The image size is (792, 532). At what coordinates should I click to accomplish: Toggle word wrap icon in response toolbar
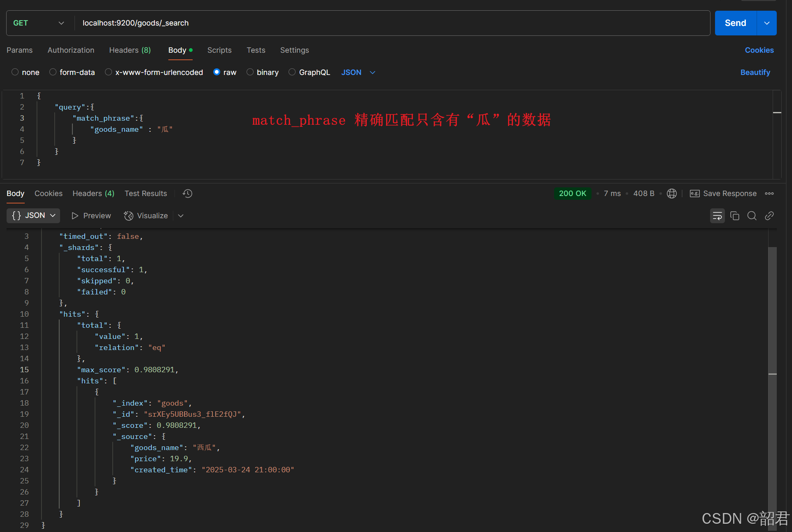pyautogui.click(x=717, y=216)
